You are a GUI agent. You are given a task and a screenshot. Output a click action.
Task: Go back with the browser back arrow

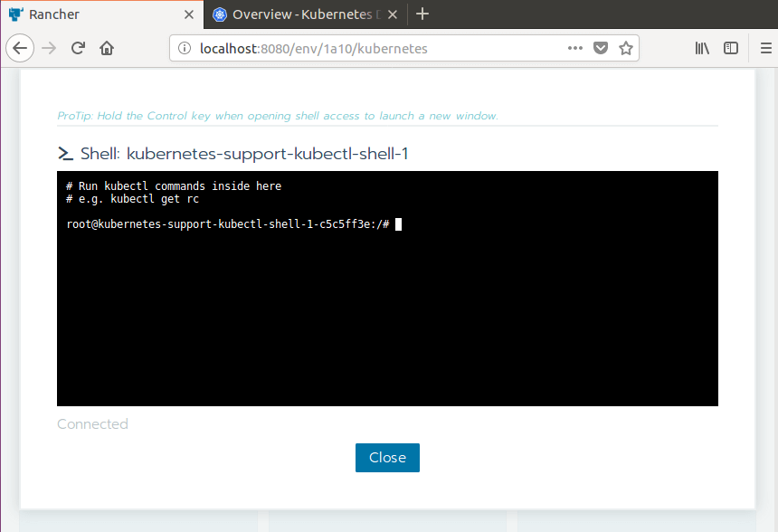[x=20, y=48]
